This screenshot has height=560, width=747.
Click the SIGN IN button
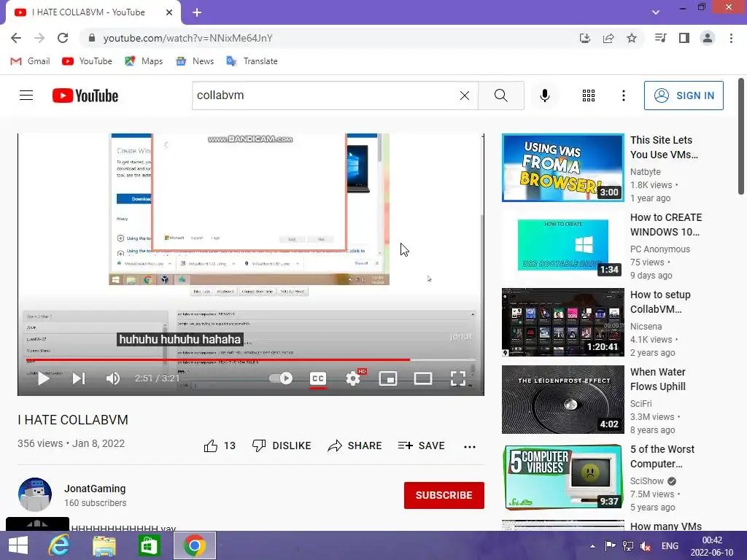click(x=684, y=96)
